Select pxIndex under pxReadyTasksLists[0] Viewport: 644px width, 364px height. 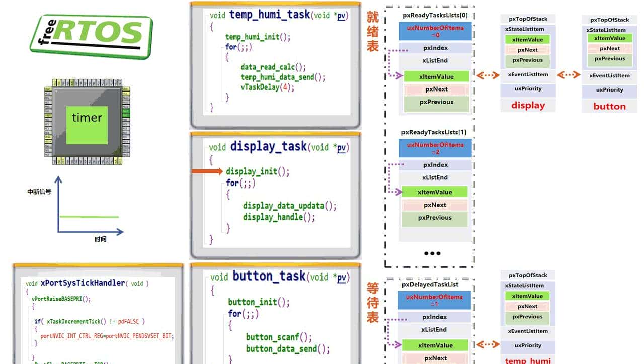(x=435, y=48)
